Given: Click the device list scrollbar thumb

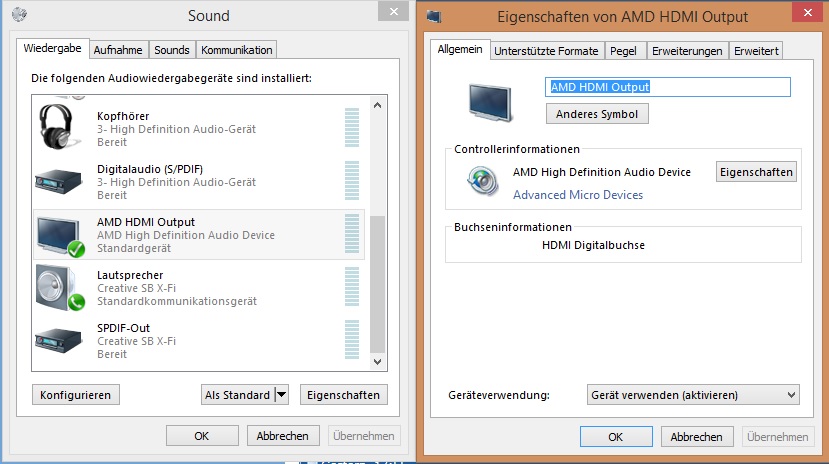Looking at the screenshot, I should point(377,284).
